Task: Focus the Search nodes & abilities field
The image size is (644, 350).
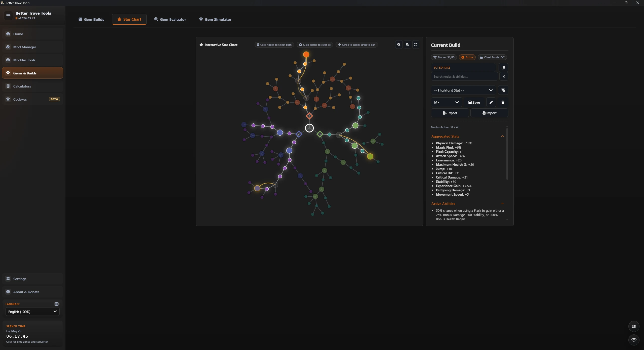Action: pos(464,76)
